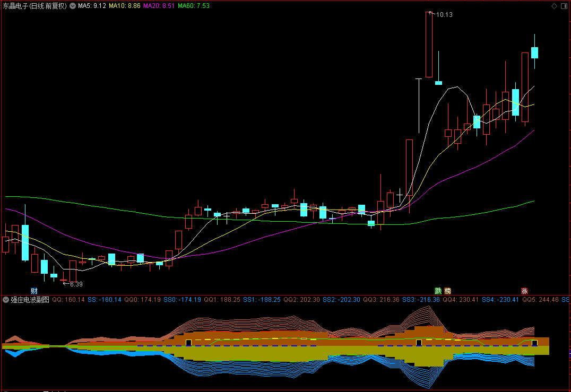Click the SS4: -230.41 value
The width and height of the screenshot is (571, 392).
point(500,300)
